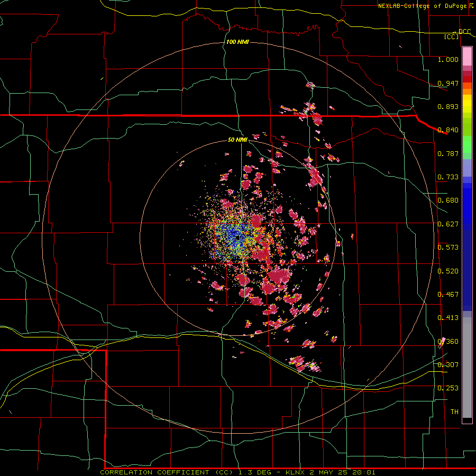This screenshot has height=476, width=476.
Task: Click the gray color scale segment
Action: (x=467, y=368)
